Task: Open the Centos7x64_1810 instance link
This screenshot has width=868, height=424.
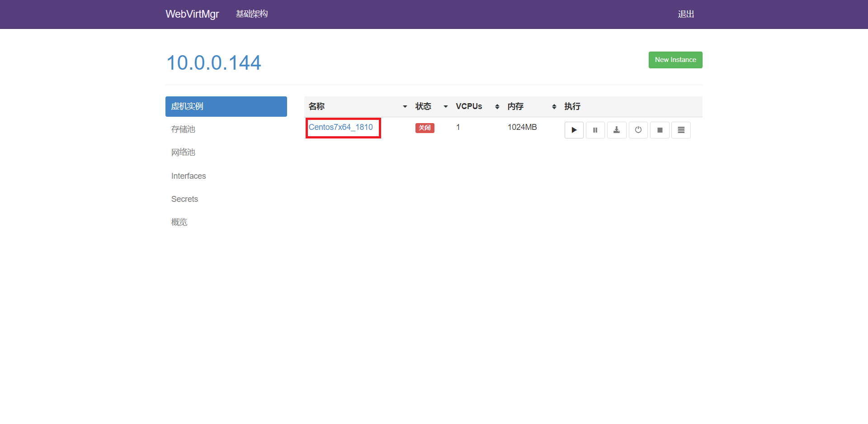Action: click(340, 127)
